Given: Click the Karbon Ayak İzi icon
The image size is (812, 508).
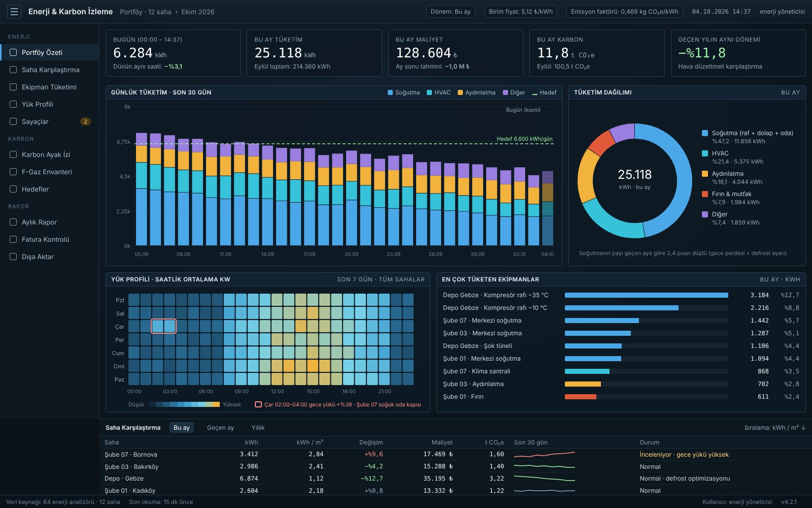Looking at the screenshot, I should [x=13, y=154].
